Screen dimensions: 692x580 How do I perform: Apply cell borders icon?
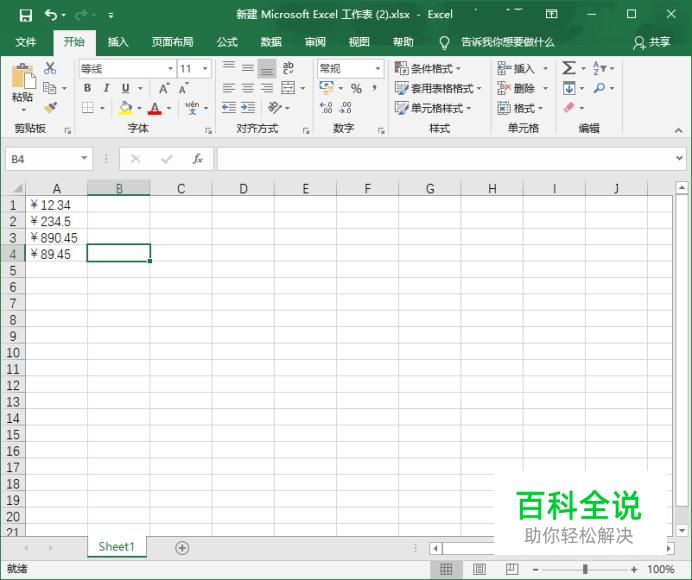click(88, 107)
